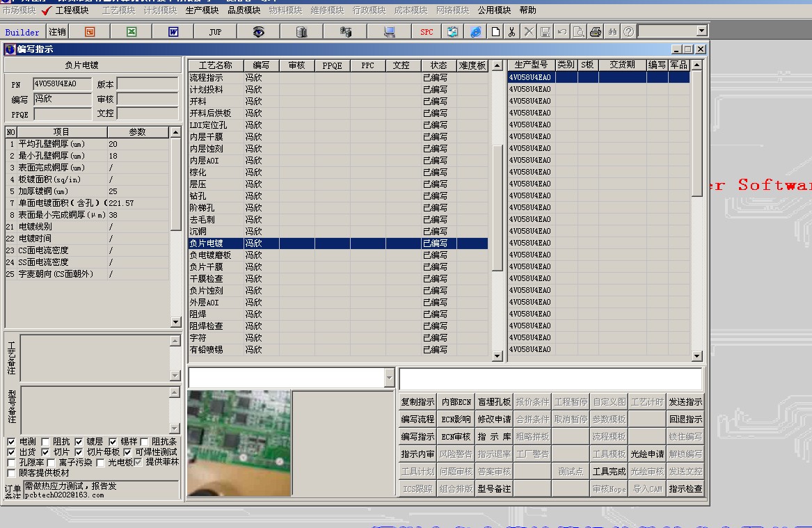
Task: Uncheck the 电测 checkbox
Action: (11, 442)
